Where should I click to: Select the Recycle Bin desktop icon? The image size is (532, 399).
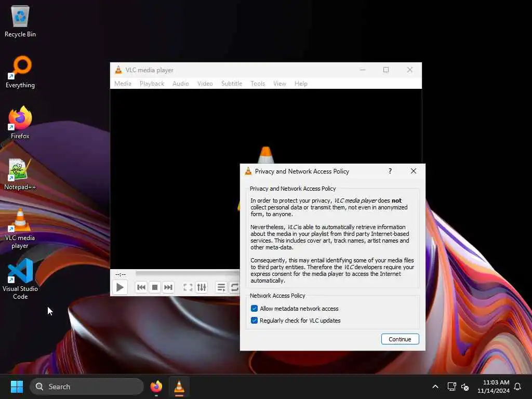coord(20,21)
